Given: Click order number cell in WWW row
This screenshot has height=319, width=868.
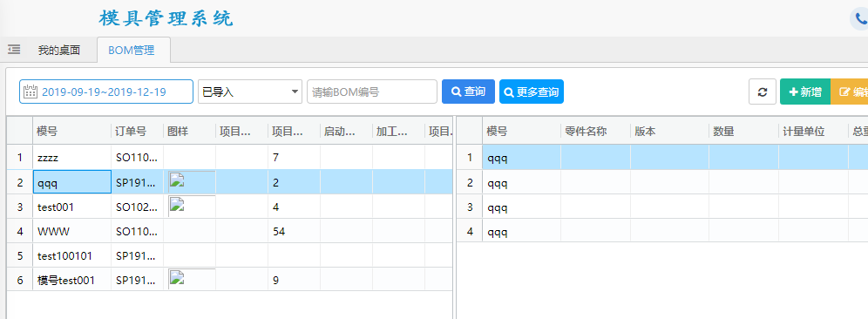Looking at the screenshot, I should point(138,232).
